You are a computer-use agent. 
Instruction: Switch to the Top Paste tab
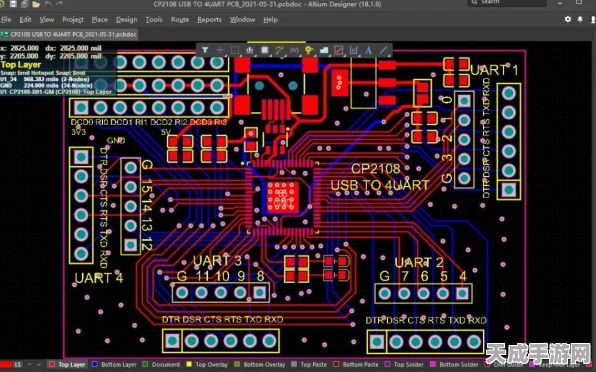coord(309,364)
